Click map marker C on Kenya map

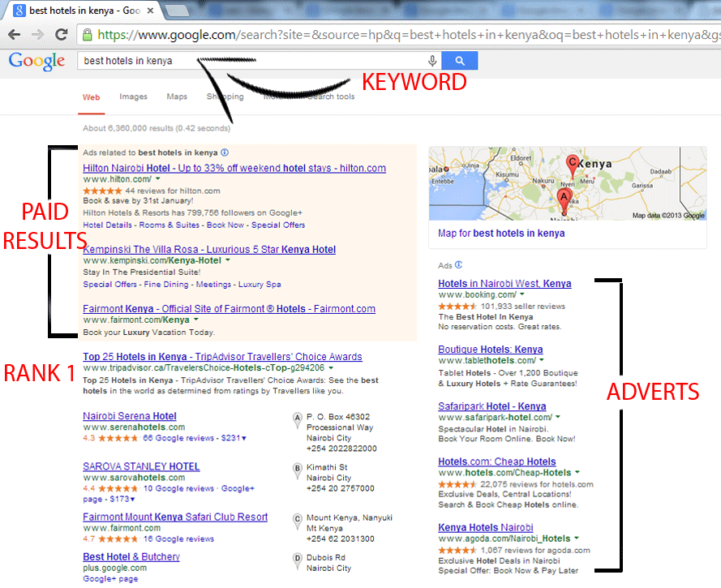point(573,165)
